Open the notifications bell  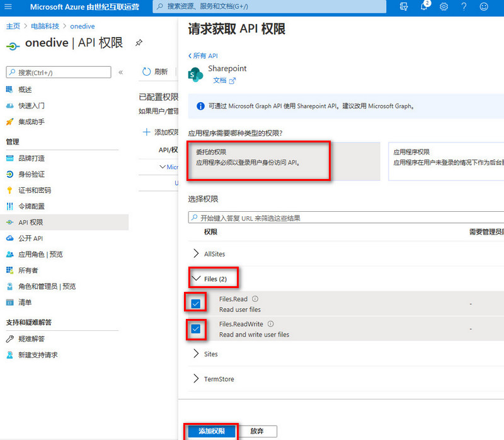tap(424, 6)
